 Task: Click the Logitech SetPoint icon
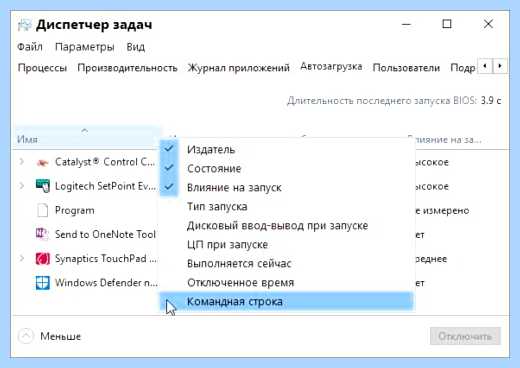(43, 186)
